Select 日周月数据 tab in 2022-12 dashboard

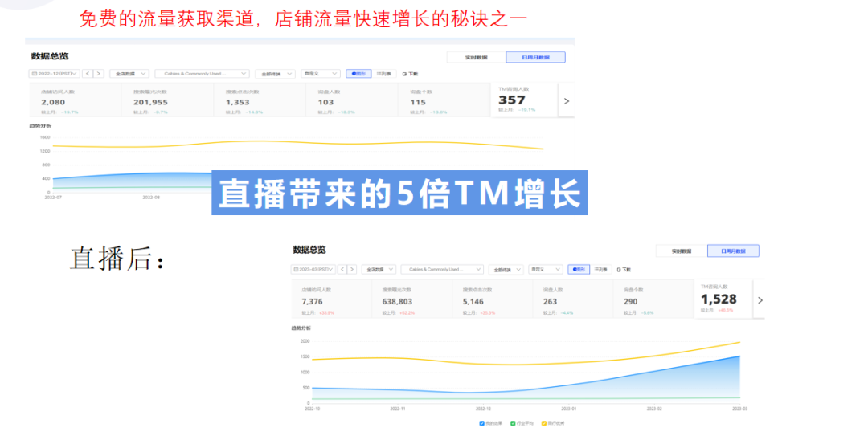pyautogui.click(x=535, y=58)
